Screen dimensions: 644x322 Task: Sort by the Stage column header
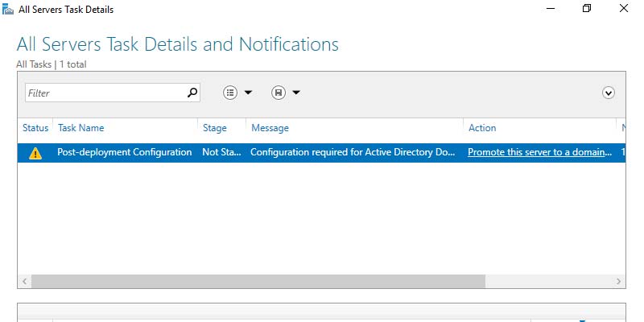click(x=214, y=128)
